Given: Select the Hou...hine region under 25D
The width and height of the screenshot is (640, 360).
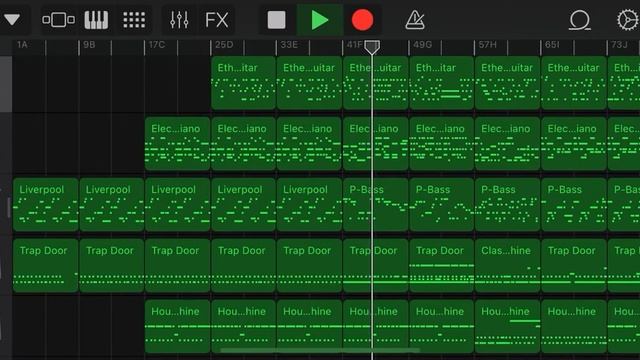Looking at the screenshot, I should [x=243, y=326].
